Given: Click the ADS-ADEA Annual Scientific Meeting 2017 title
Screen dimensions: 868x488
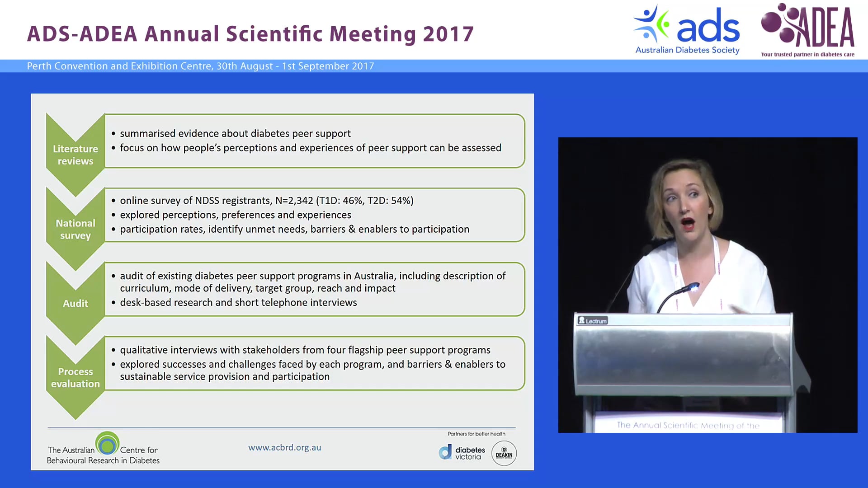Looking at the screenshot, I should tap(250, 33).
